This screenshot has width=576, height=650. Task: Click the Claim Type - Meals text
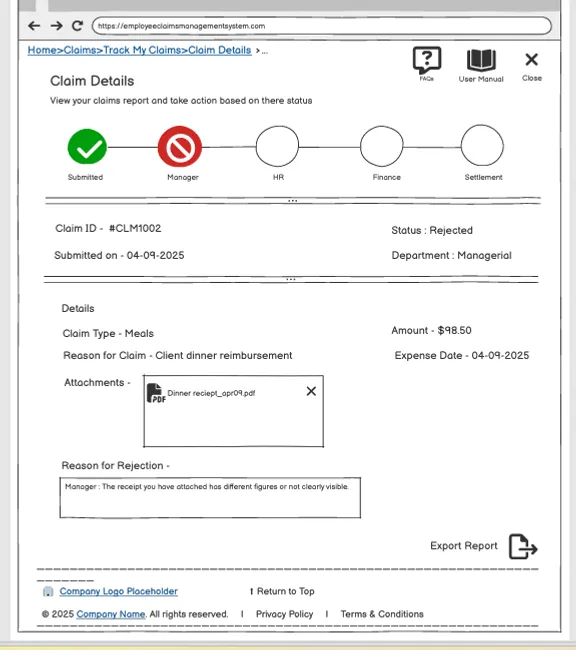(108, 334)
